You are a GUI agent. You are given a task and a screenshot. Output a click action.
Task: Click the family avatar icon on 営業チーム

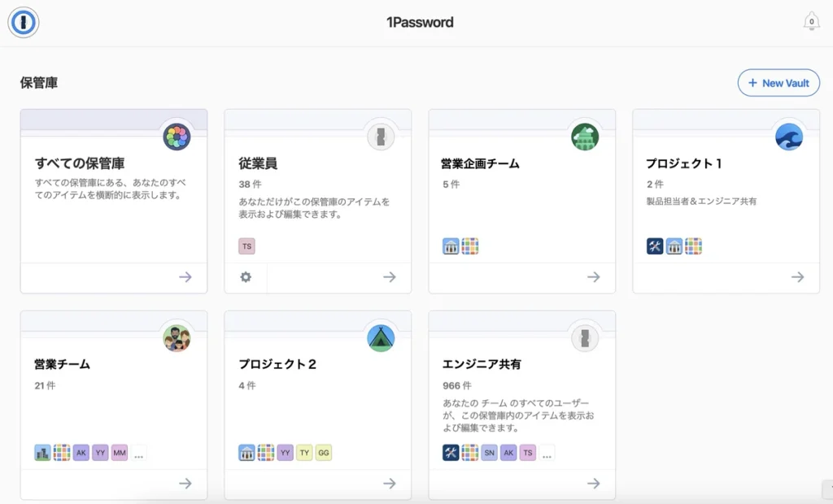(x=177, y=337)
